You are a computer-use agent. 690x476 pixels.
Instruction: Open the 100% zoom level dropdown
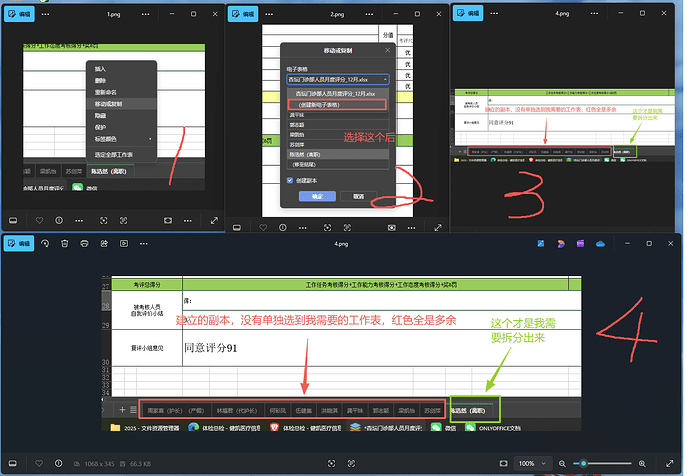(529, 464)
